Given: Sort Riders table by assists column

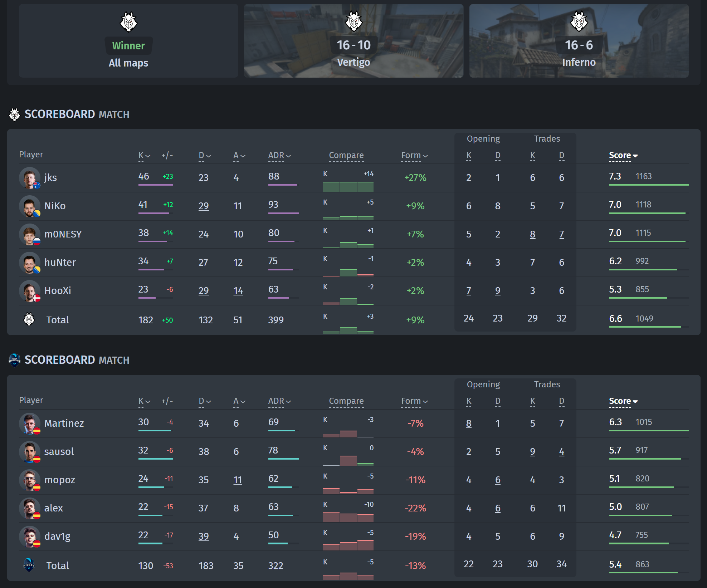Looking at the screenshot, I should [239, 401].
